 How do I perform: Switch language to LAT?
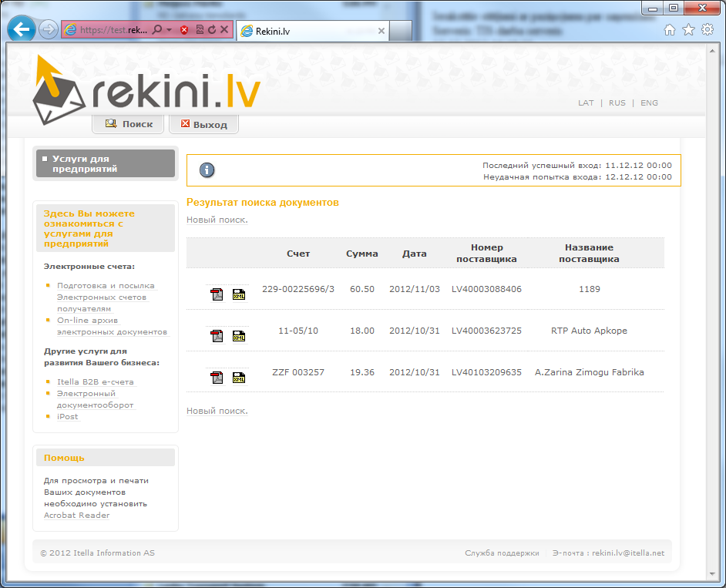[586, 102]
